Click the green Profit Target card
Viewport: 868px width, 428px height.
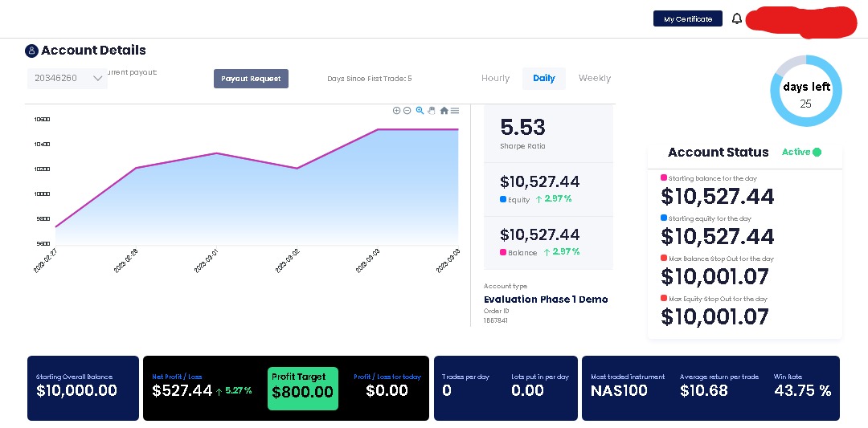303,389
